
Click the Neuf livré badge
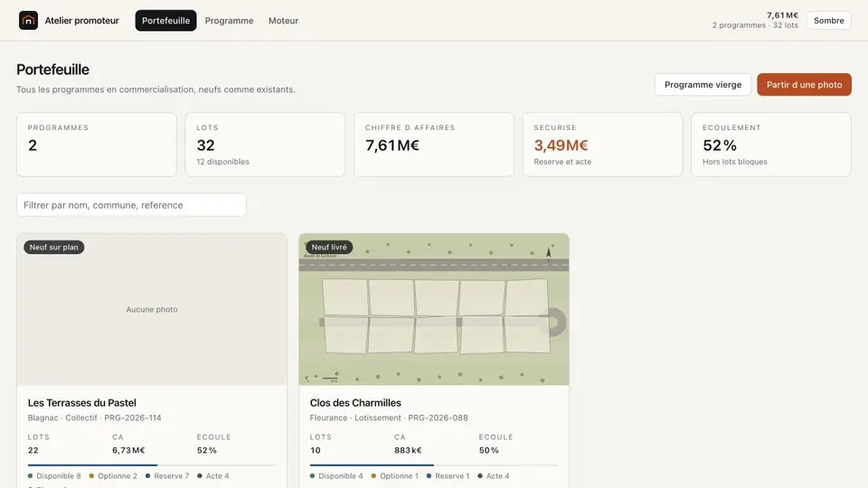click(329, 248)
